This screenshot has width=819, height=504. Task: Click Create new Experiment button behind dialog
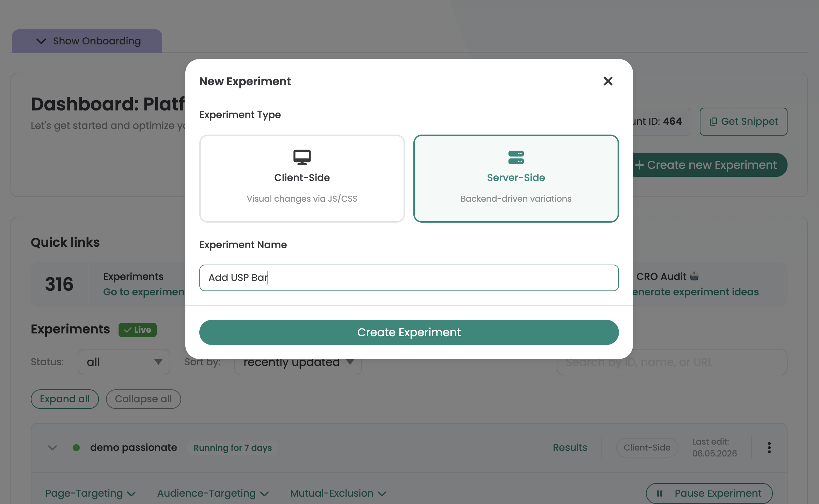pos(710,165)
